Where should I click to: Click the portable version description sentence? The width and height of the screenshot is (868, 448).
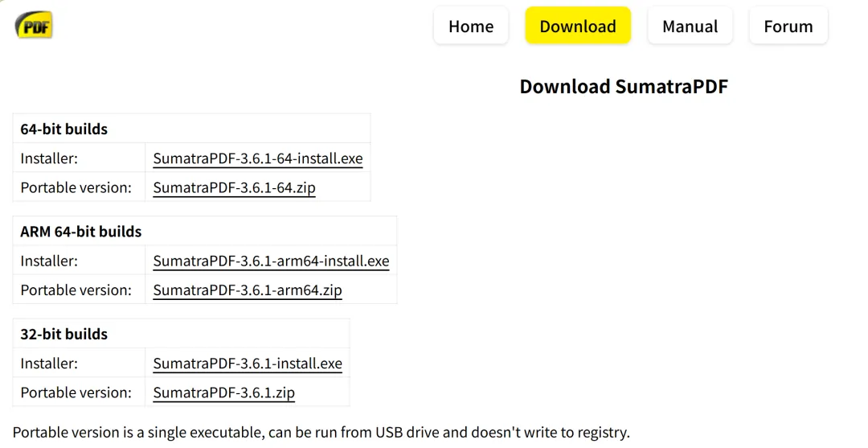coord(321,433)
